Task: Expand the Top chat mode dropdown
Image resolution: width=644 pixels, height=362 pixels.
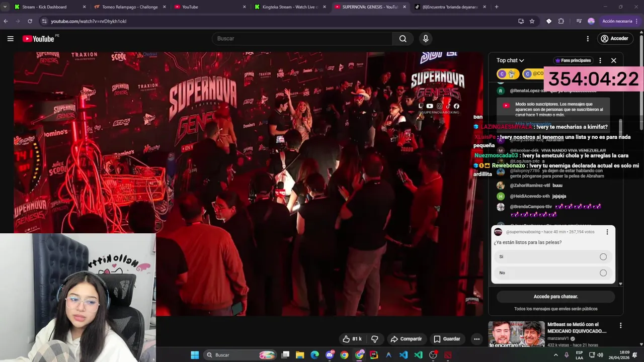Action: (510, 60)
